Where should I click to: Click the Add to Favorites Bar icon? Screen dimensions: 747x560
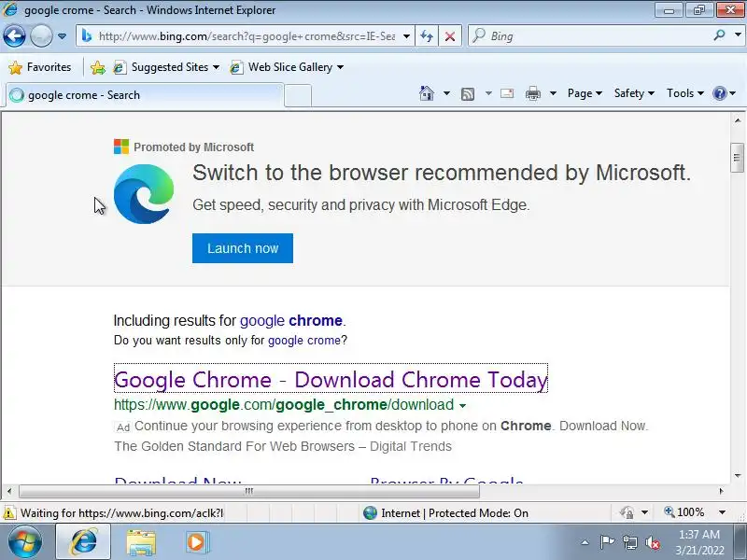[x=98, y=67]
